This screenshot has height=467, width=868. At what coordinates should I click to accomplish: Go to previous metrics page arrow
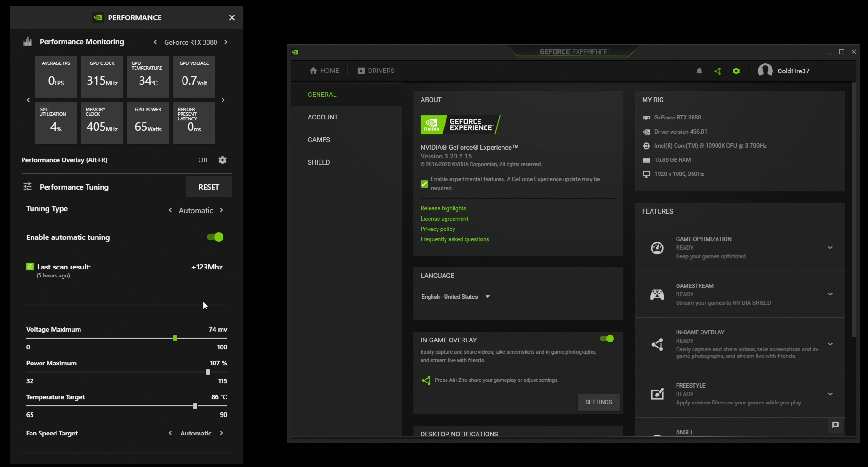click(28, 100)
